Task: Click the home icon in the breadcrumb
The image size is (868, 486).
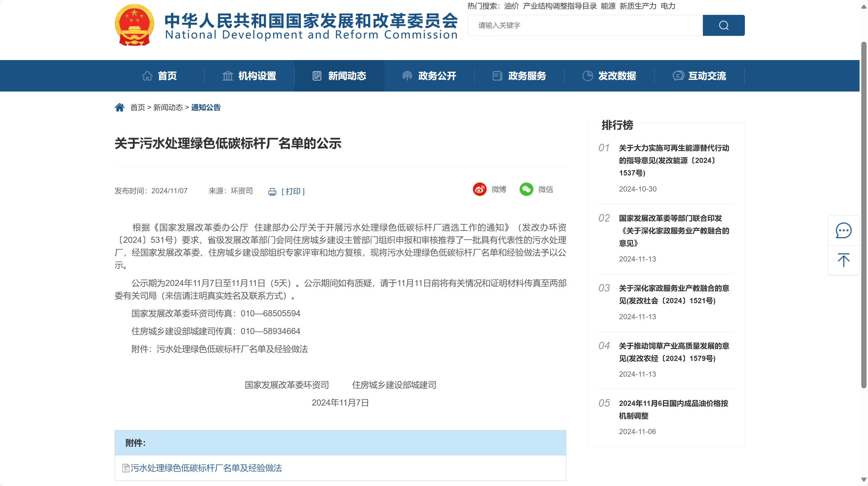Action: coord(120,107)
